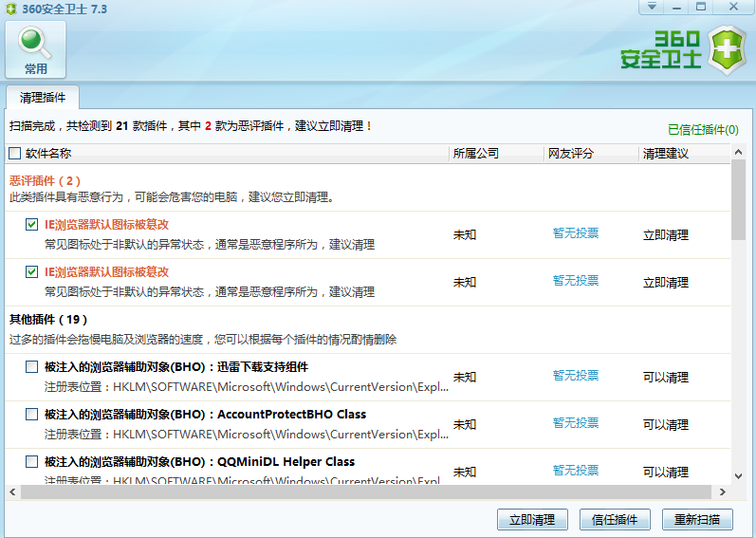Click the 信任插件 button
The width and height of the screenshot is (756, 538).
tap(615, 520)
